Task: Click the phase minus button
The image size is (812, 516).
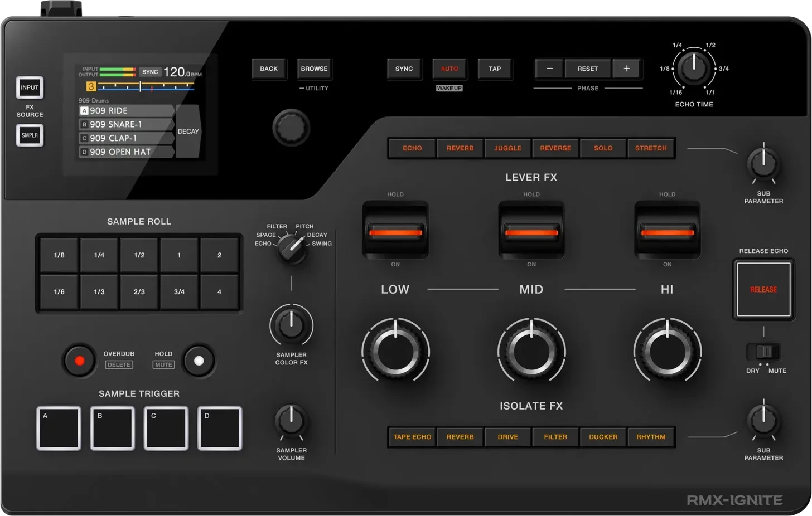Action: click(550, 69)
